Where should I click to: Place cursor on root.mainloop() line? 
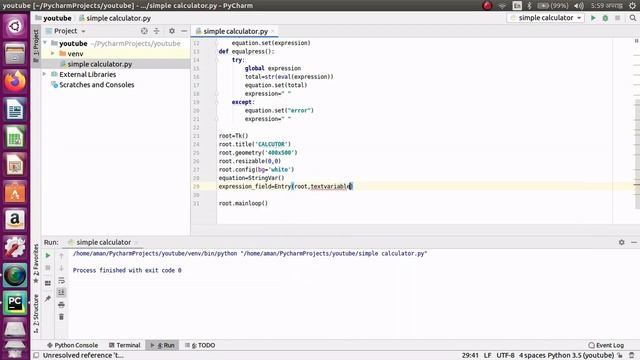coord(243,203)
